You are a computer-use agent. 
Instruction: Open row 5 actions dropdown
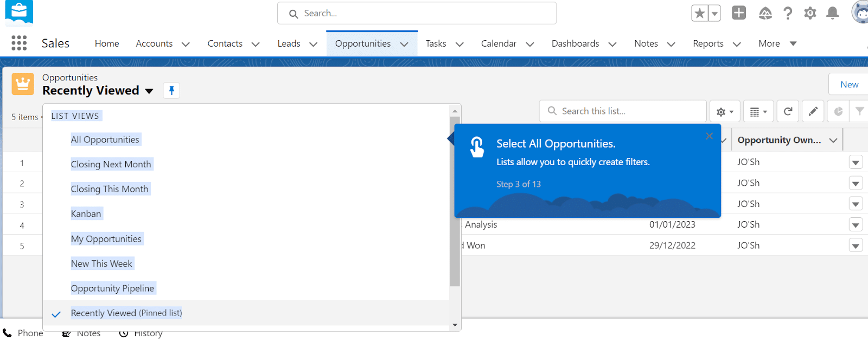(856, 246)
